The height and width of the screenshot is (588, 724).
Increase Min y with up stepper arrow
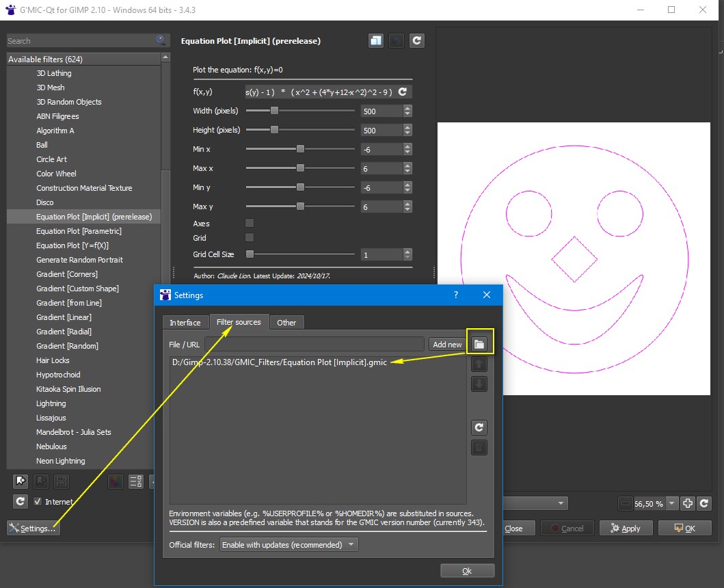coord(407,185)
